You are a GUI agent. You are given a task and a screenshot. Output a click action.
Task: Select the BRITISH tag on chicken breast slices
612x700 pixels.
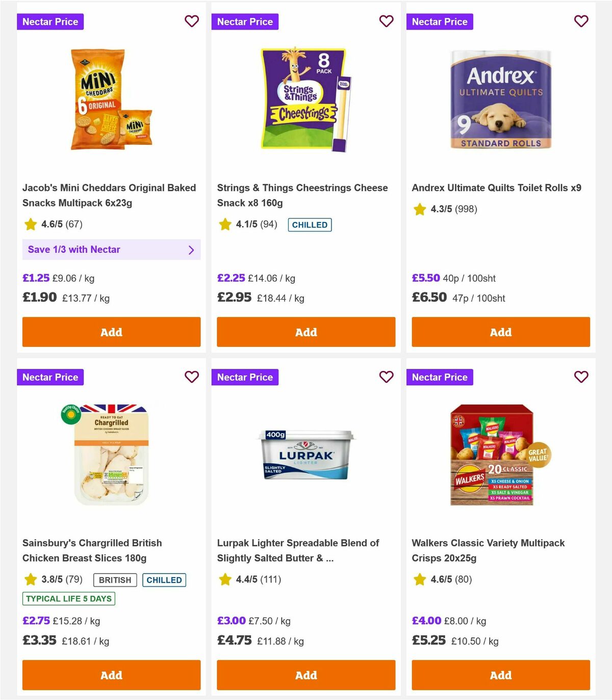pyautogui.click(x=115, y=580)
